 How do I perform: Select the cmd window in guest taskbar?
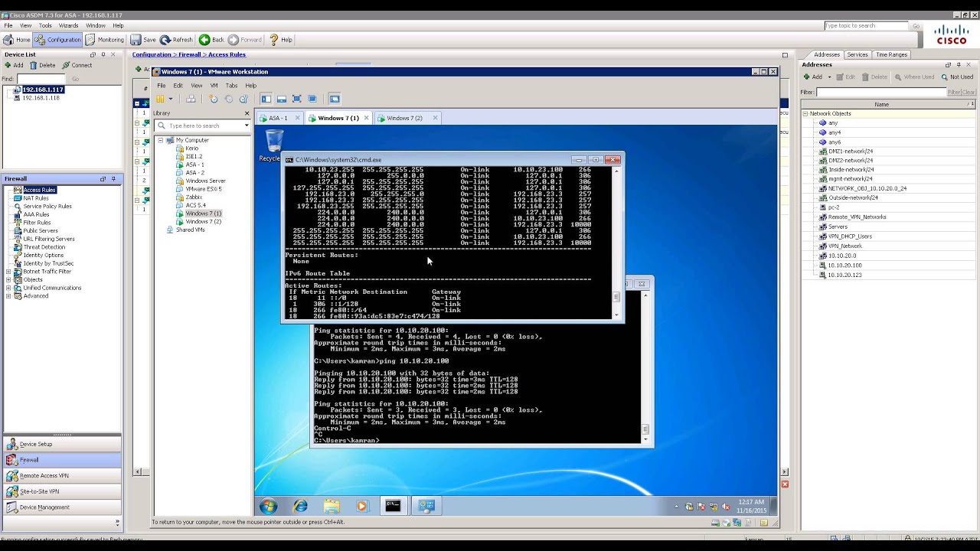(x=393, y=506)
